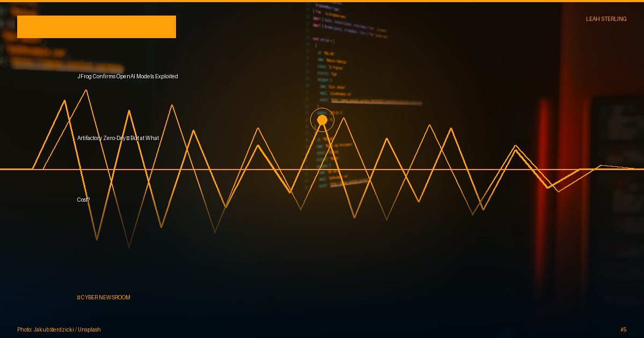This screenshot has width=644, height=338.
Task: Click the headline word 'Cost?'
Action: click(x=83, y=200)
